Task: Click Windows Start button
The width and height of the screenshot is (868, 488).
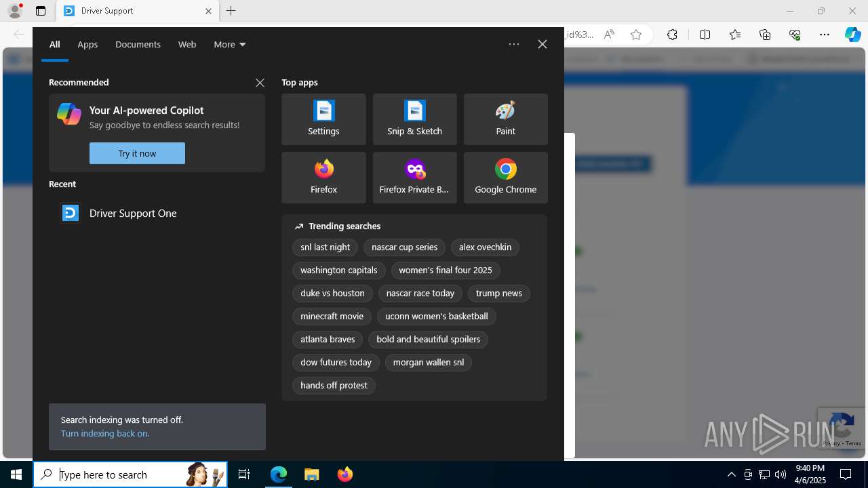Action: point(16,474)
